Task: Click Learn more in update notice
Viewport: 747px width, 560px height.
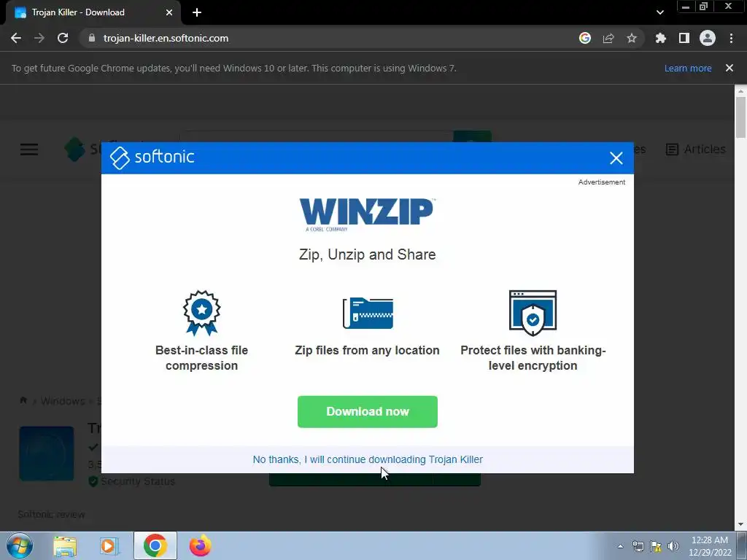Action: pyautogui.click(x=688, y=68)
